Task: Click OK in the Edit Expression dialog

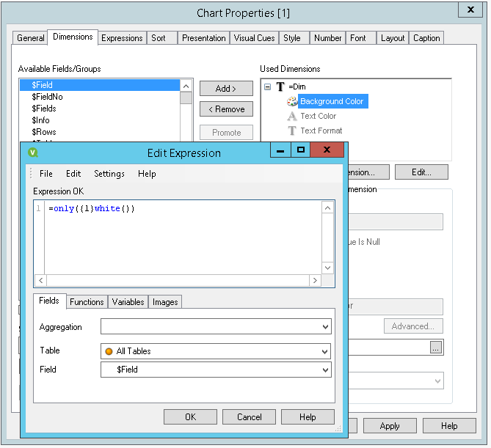Action: click(190, 417)
